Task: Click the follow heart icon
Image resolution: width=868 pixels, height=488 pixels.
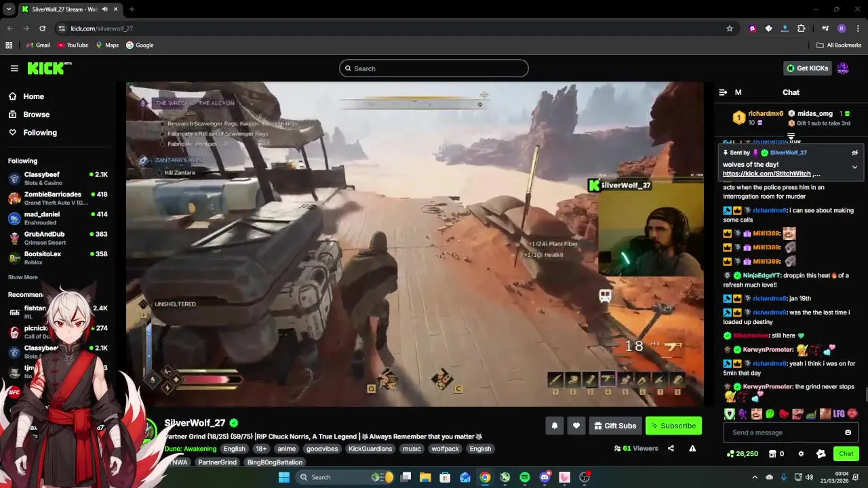Action: click(x=576, y=426)
